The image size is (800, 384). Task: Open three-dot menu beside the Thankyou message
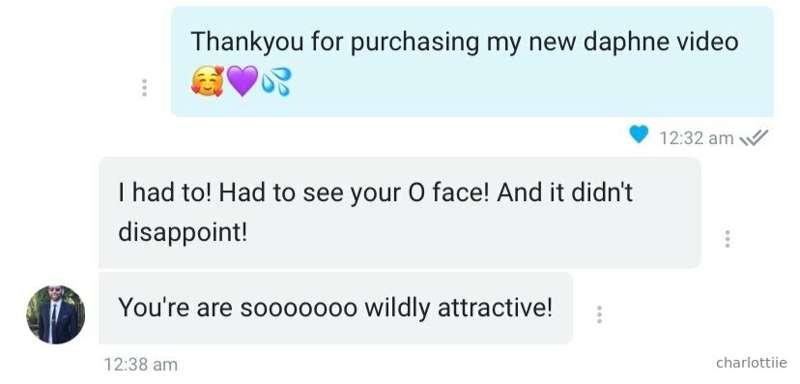click(144, 88)
